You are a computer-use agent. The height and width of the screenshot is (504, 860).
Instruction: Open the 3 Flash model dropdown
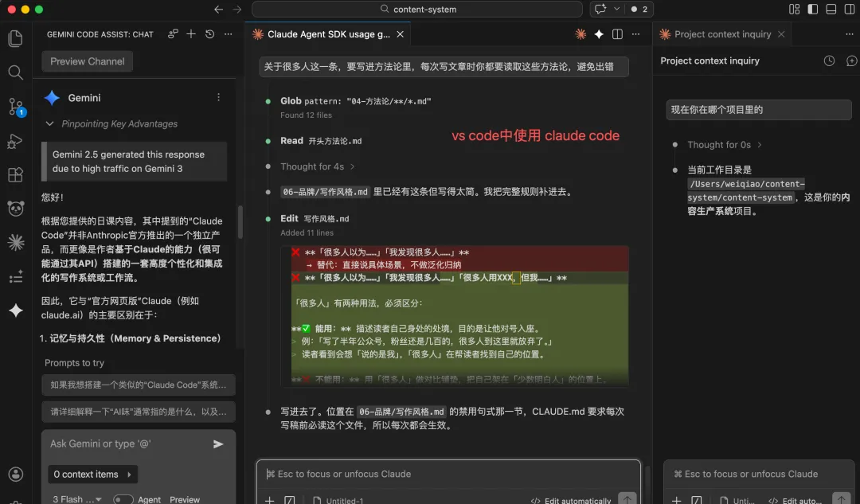(x=77, y=499)
